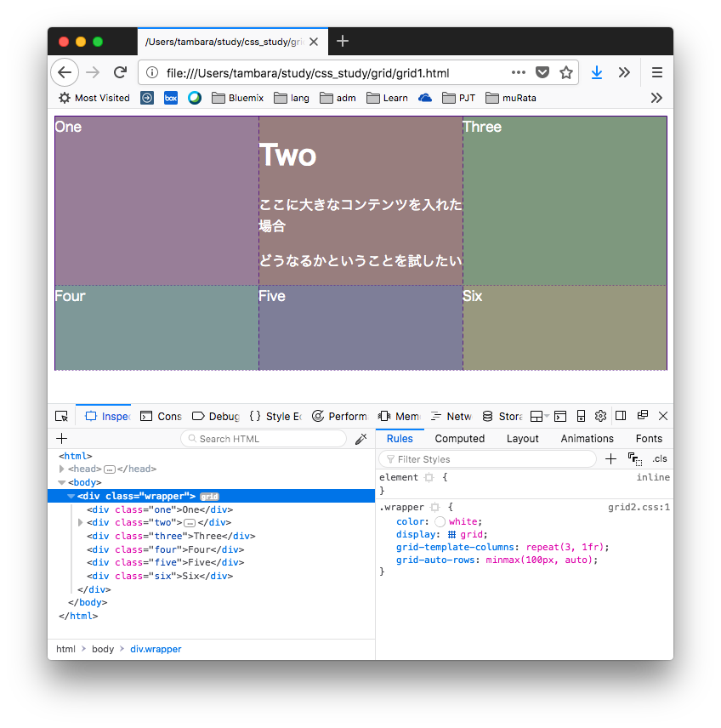Open the lang bookmark folder
The image size is (721, 728).
(292, 98)
